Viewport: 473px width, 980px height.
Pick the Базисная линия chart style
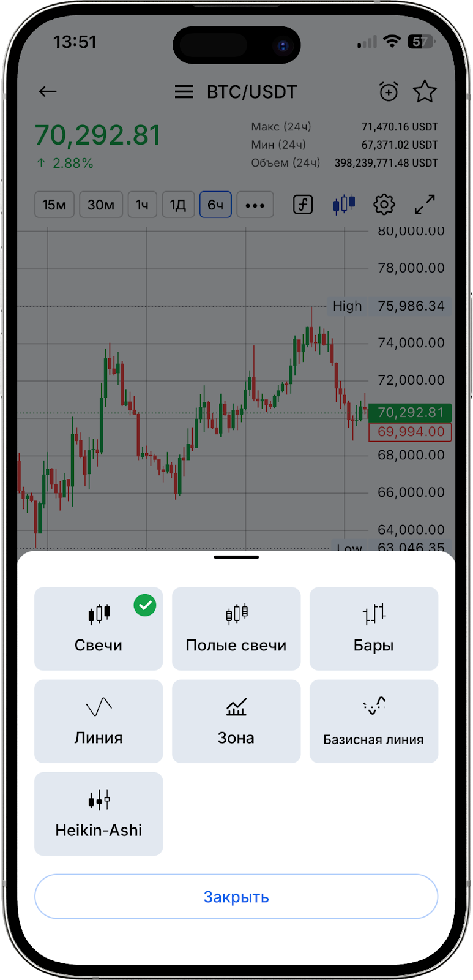point(374,721)
